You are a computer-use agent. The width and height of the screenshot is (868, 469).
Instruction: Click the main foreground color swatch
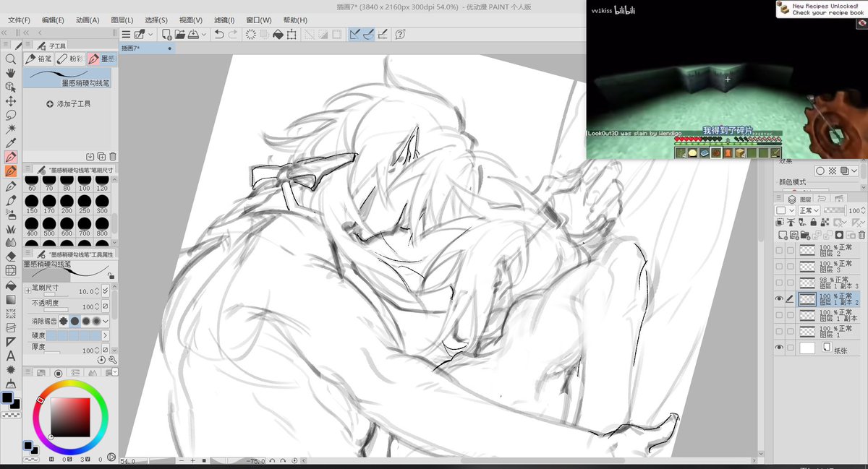point(7,398)
